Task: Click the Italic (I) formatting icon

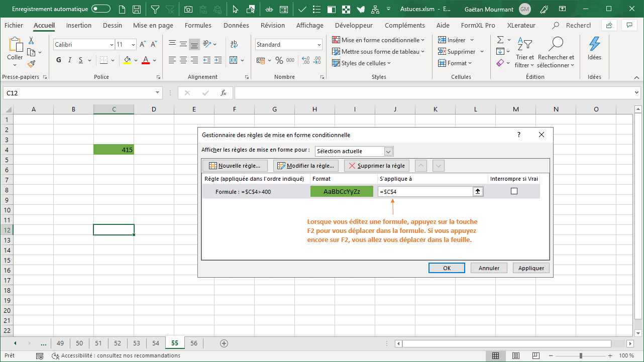Action: [x=70, y=60]
